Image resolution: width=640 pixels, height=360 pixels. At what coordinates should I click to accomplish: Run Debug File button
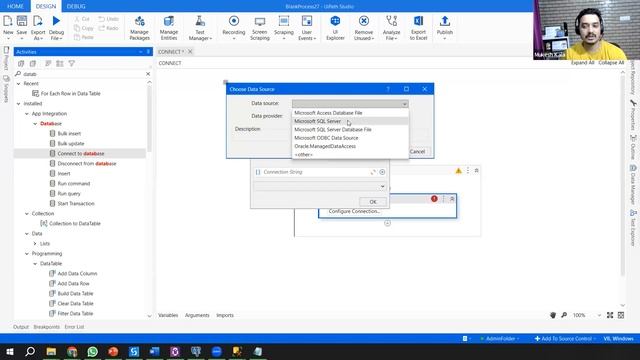coord(56,27)
